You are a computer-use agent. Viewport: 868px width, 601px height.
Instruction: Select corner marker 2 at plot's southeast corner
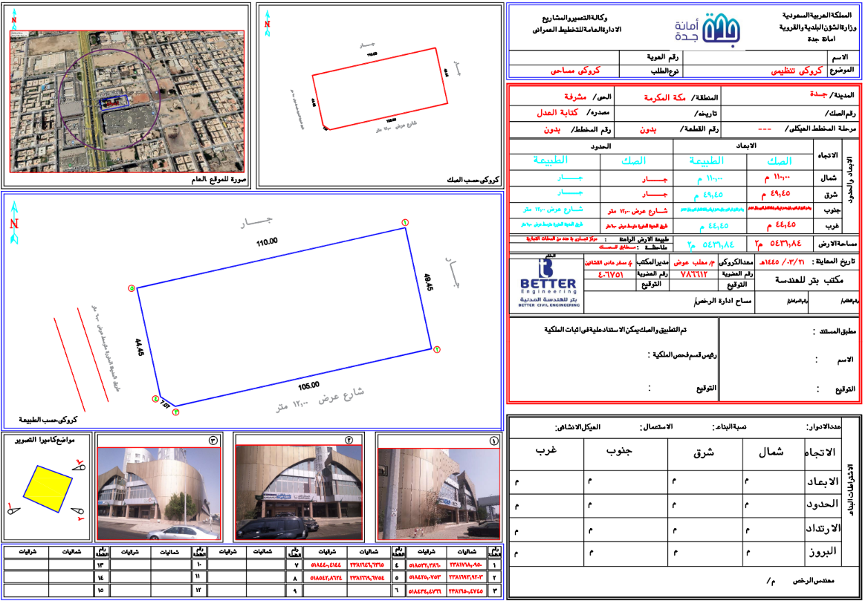tap(437, 349)
